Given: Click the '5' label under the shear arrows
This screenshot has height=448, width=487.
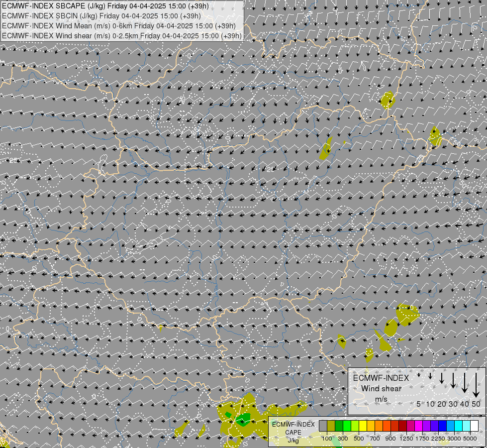Looking at the screenshot, I should pyautogui.click(x=419, y=404).
